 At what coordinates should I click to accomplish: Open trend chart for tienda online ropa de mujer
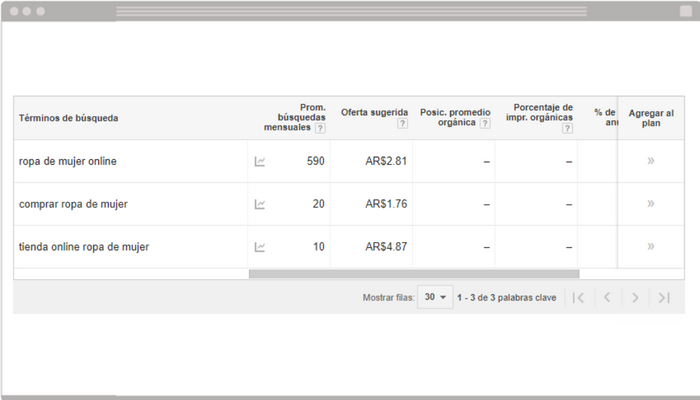tap(259, 247)
